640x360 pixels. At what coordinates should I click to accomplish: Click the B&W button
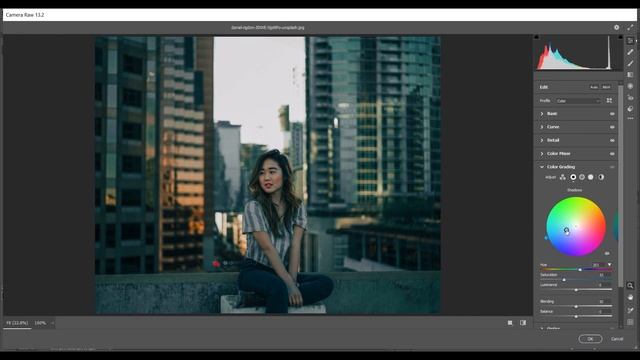(x=606, y=87)
